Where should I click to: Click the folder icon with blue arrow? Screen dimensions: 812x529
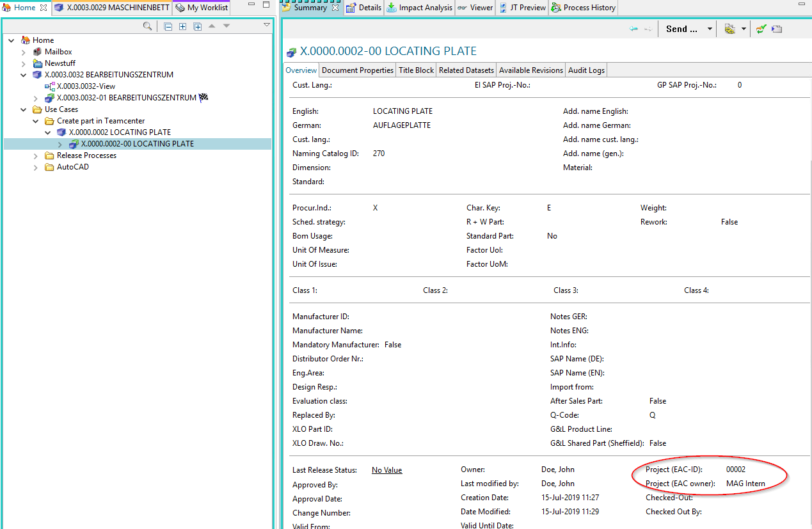click(x=777, y=29)
